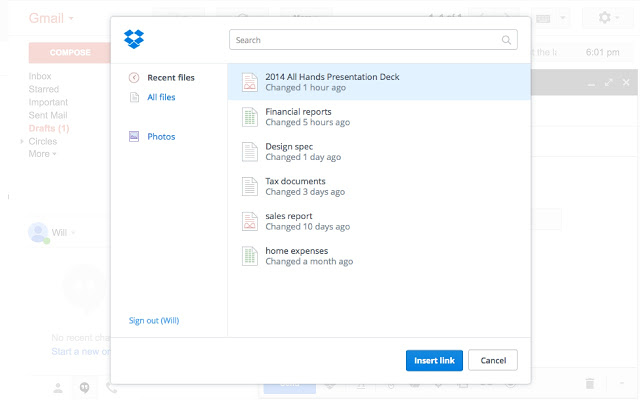The image size is (640, 400).
Task: Click the All files document icon
Action: coord(134,97)
